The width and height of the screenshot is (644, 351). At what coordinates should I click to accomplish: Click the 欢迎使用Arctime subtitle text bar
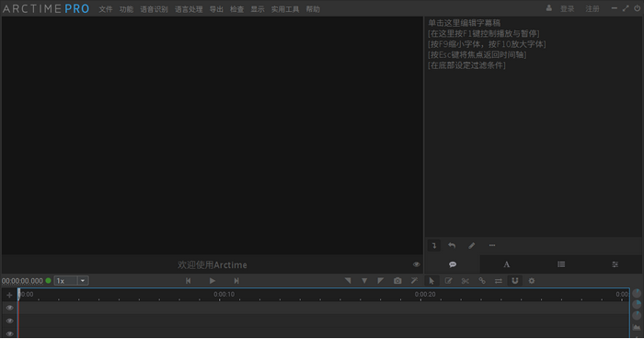click(x=213, y=265)
